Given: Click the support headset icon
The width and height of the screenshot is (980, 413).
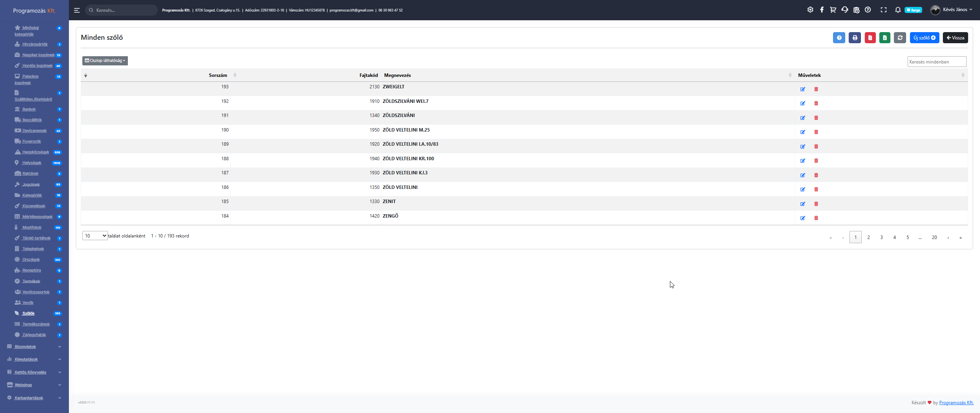Looking at the screenshot, I should (x=844, y=10).
